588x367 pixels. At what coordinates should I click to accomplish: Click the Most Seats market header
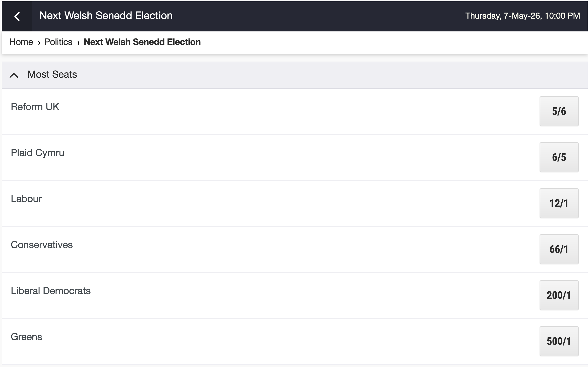[x=52, y=75]
